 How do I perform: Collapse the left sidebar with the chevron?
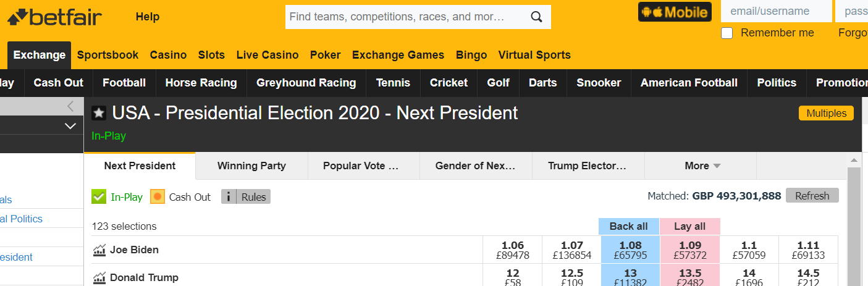[x=70, y=106]
